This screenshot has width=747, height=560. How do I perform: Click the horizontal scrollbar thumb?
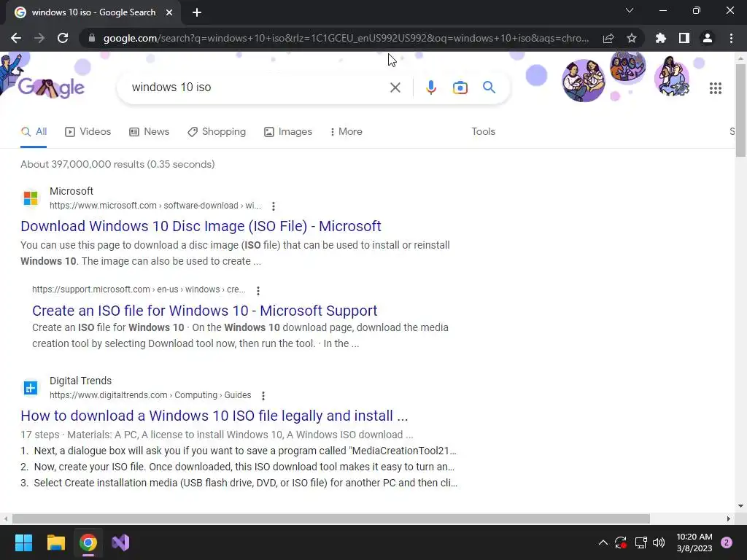pos(331,518)
